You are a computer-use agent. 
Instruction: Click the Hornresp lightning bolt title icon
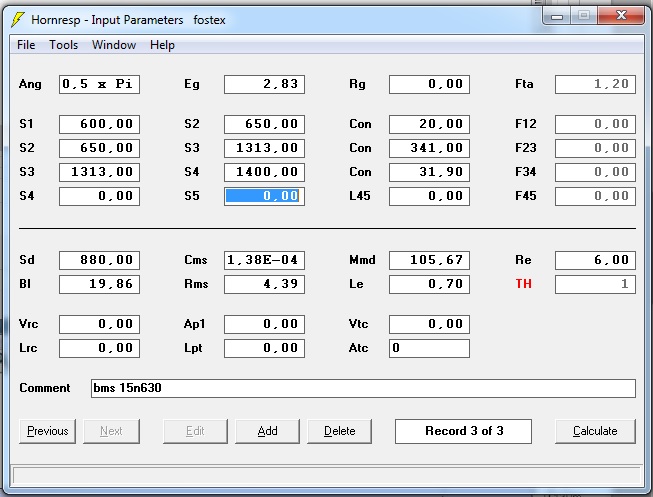point(17,19)
